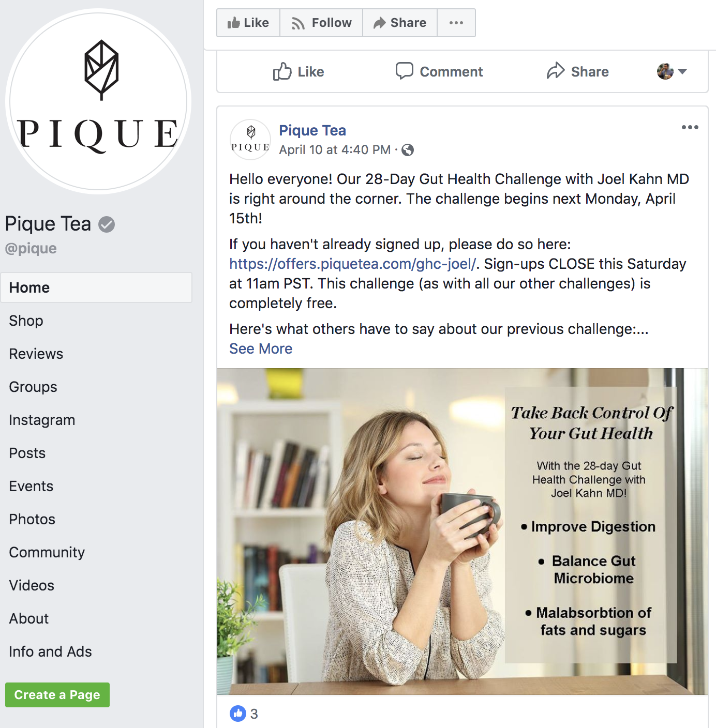Screen dimensions: 716x728
Task: Open the post options three-dots menu
Action: point(690,127)
